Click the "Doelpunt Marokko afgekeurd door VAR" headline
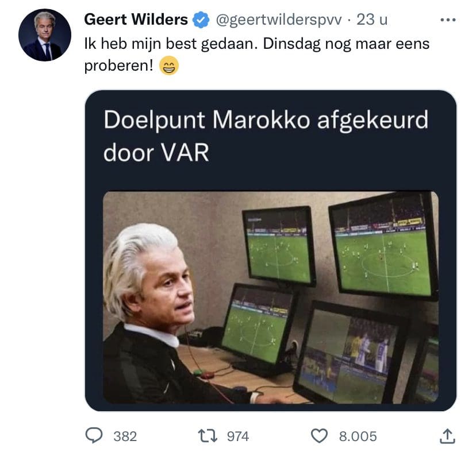Image resolution: width=476 pixels, height=456 pixels. [x=266, y=136]
